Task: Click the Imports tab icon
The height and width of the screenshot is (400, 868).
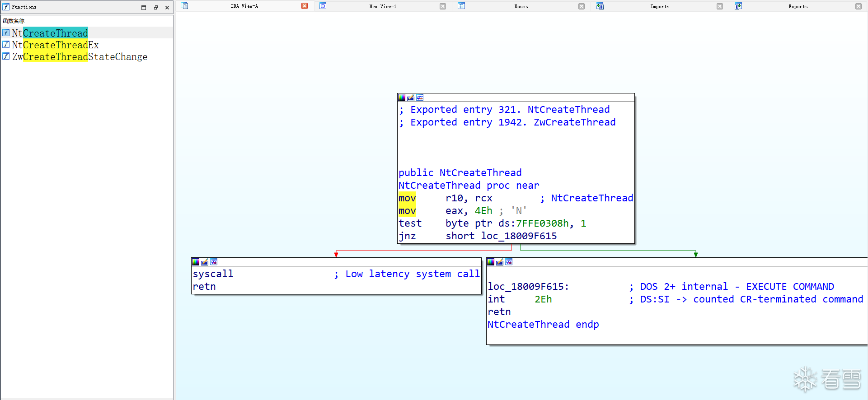Action: tap(600, 6)
